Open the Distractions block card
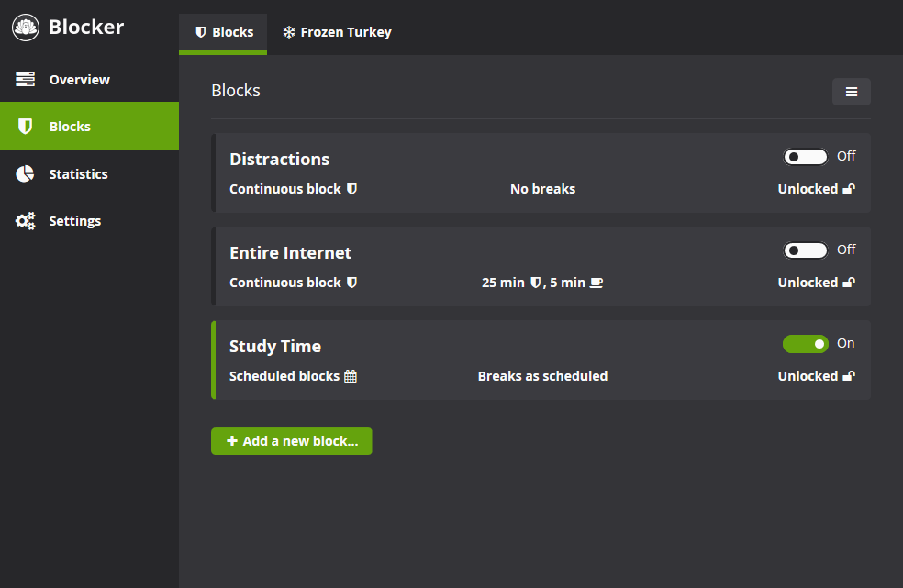 coord(541,172)
